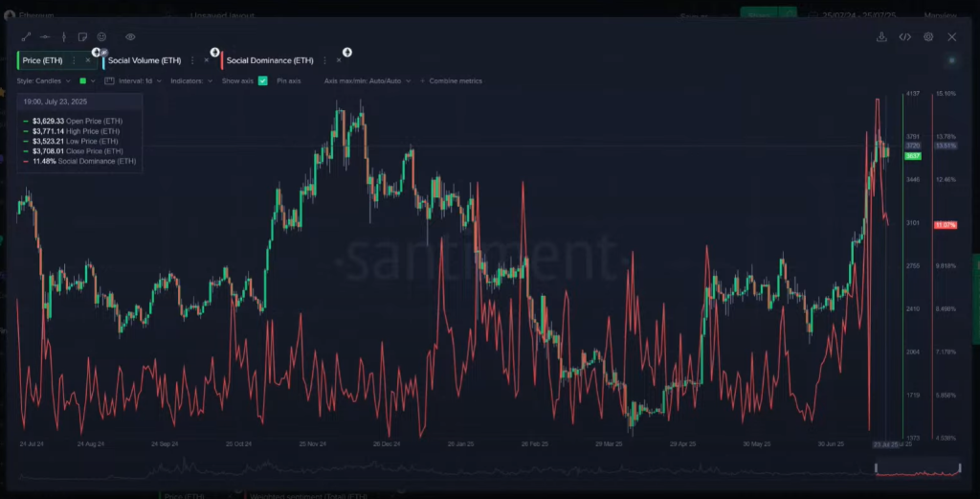Open the embed code dialog
980x499 pixels.
[x=904, y=36]
